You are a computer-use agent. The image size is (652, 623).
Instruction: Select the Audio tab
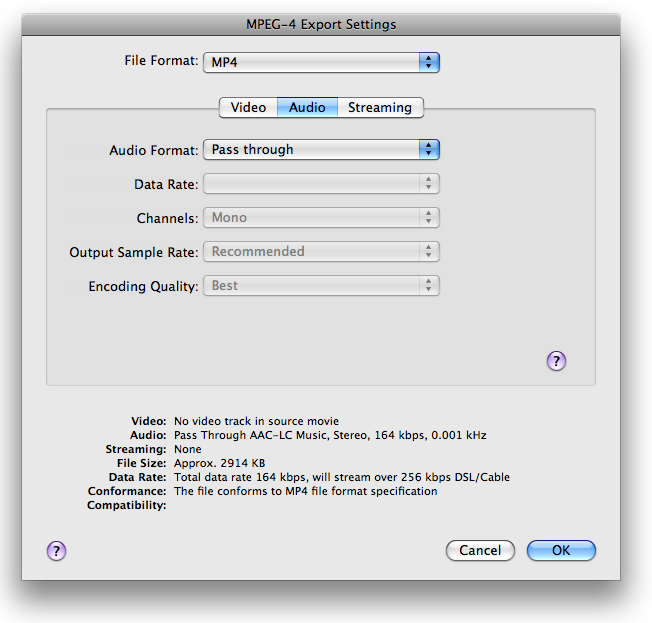[x=307, y=108]
